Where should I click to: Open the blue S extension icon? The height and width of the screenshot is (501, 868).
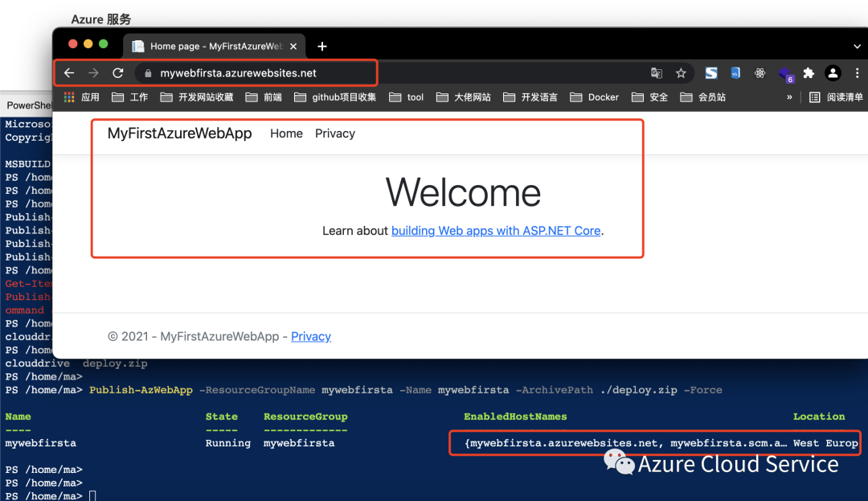pos(710,73)
